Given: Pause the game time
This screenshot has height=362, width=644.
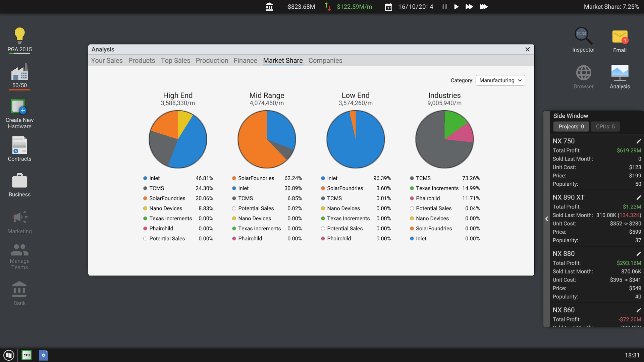Looking at the screenshot, I should coord(445,7).
